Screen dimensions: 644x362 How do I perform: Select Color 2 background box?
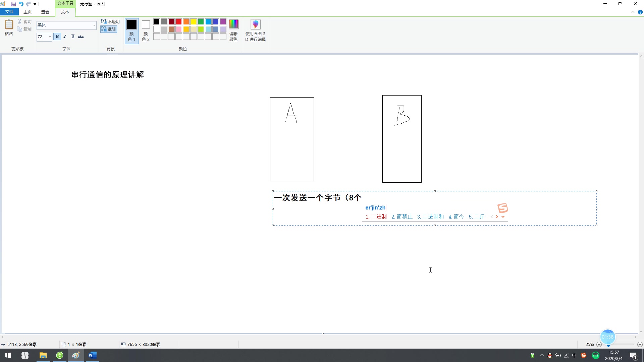point(146,31)
